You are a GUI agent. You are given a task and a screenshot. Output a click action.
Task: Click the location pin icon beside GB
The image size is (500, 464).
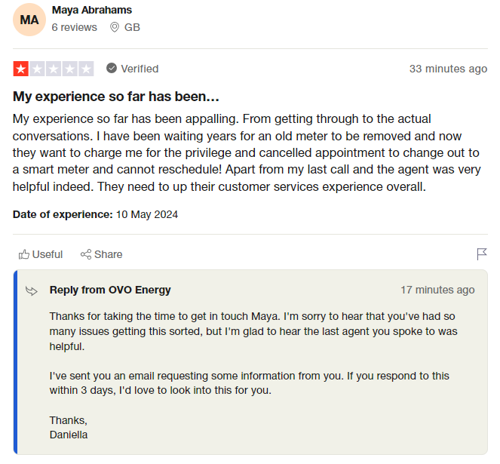click(x=114, y=27)
